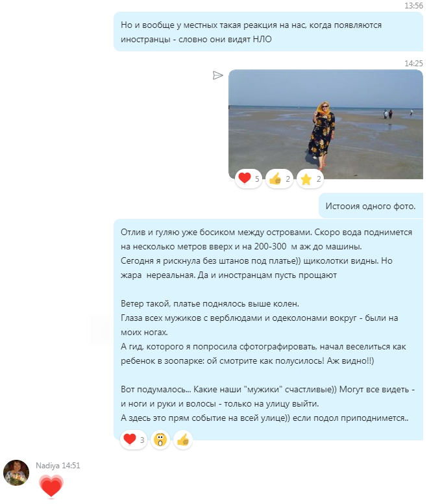
Task: Click the surprised face reaction under the long message
Action: [x=160, y=440]
